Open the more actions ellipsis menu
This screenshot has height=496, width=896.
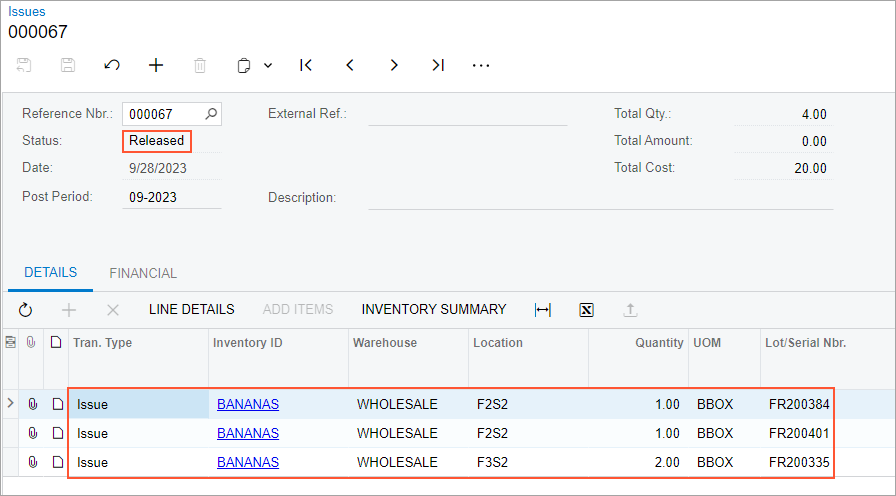point(481,65)
